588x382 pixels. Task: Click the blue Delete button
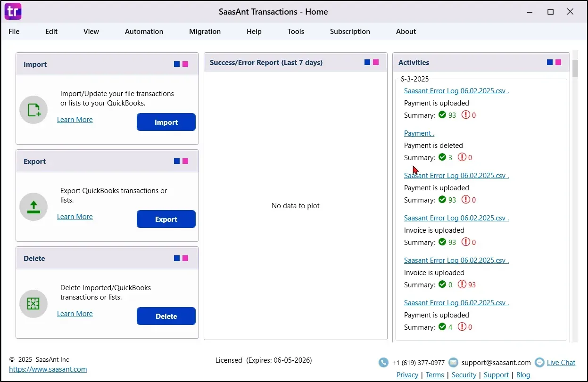pyautogui.click(x=166, y=316)
